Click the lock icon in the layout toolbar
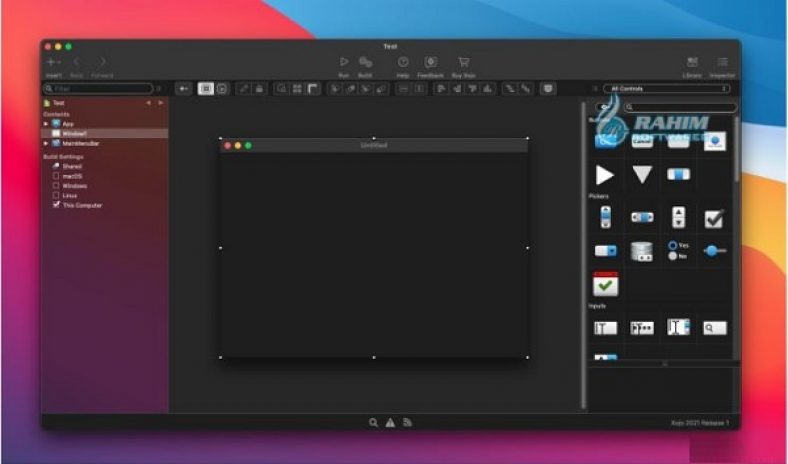This screenshot has height=464, width=788. tap(259, 89)
